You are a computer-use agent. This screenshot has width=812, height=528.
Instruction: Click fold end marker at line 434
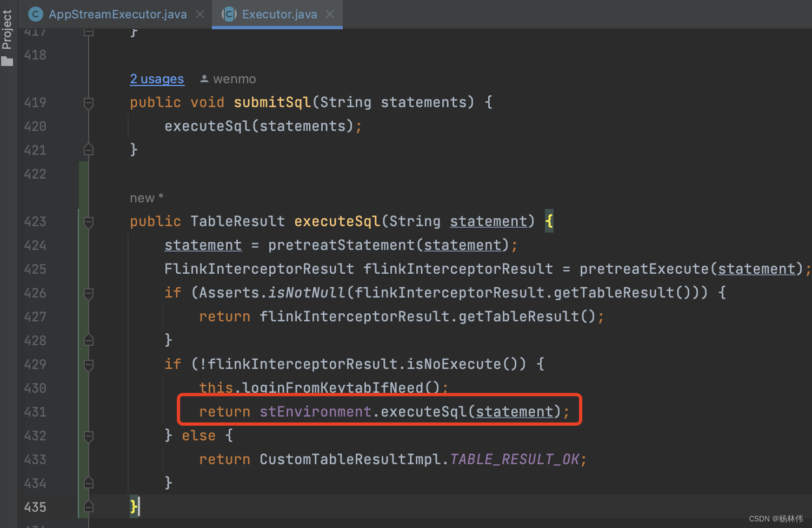click(89, 483)
